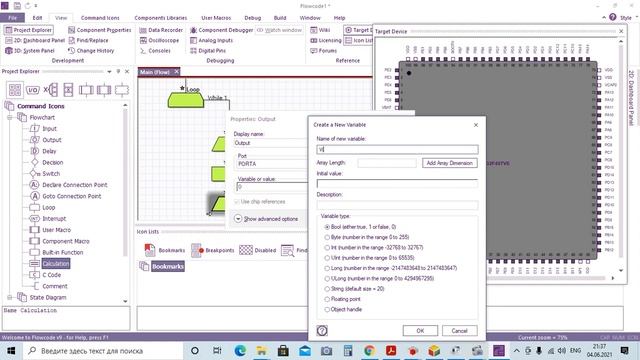The width and height of the screenshot is (640, 360).
Task: Open Project Explorer panel dropdown arrow
Action: (x=109, y=71)
